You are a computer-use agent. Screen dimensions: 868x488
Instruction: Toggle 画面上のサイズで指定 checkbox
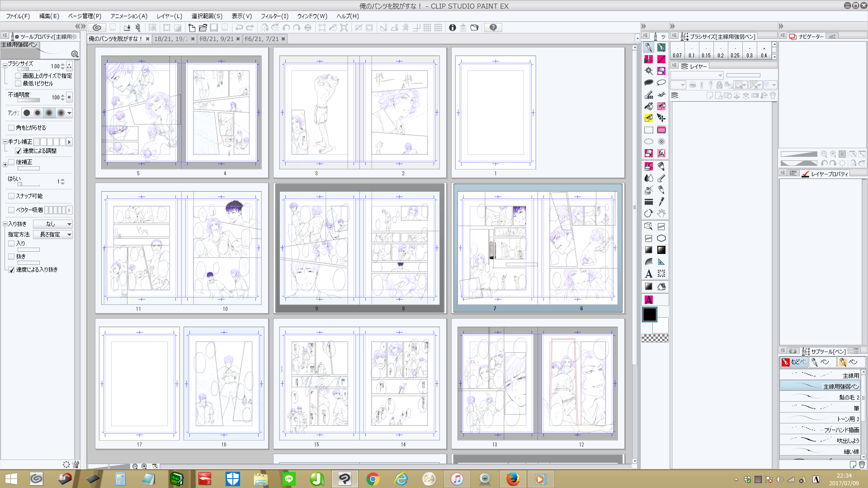18,75
